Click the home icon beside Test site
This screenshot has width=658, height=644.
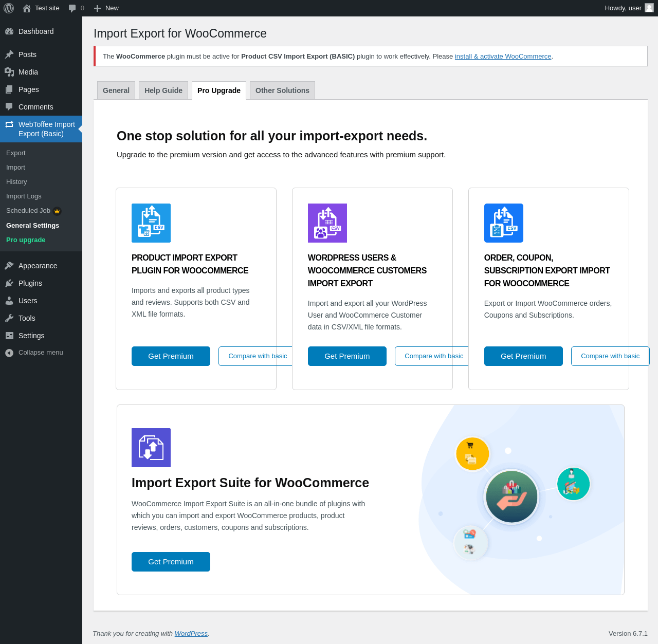tap(27, 8)
